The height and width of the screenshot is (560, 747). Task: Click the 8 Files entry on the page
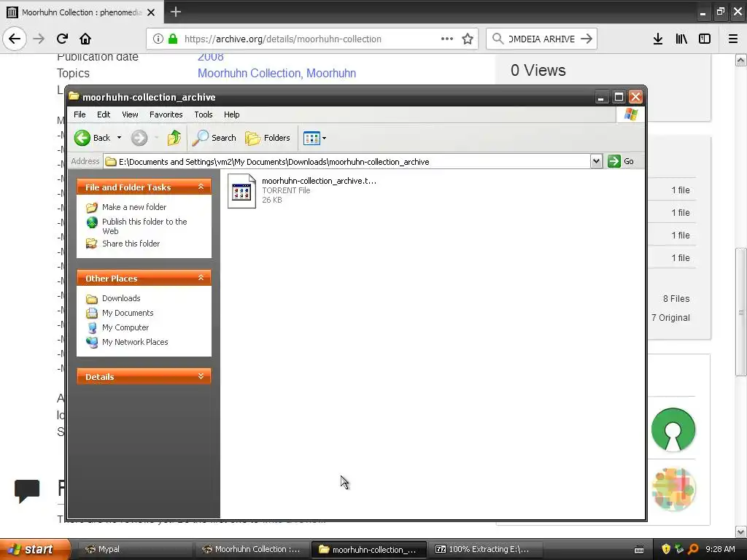tap(676, 298)
